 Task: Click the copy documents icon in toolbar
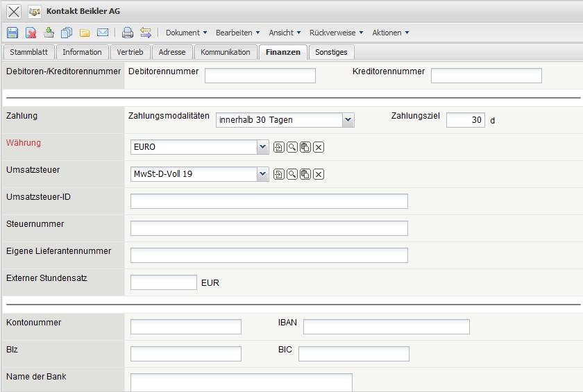pyautogui.click(x=67, y=33)
